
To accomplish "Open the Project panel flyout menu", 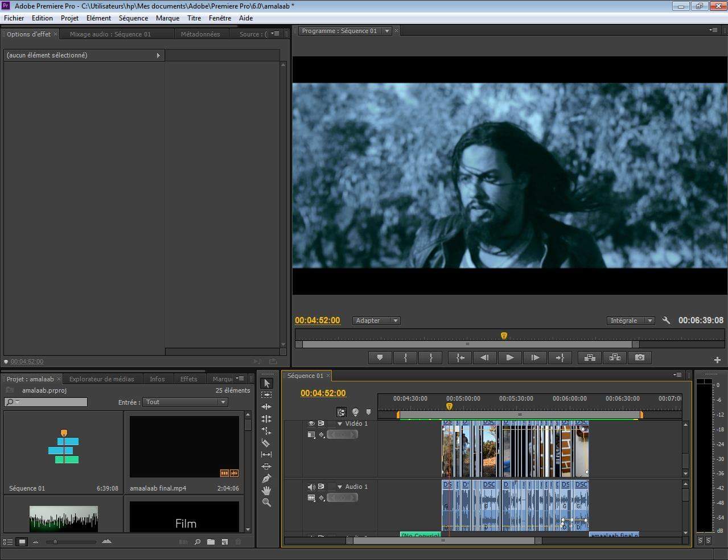I will (241, 378).
